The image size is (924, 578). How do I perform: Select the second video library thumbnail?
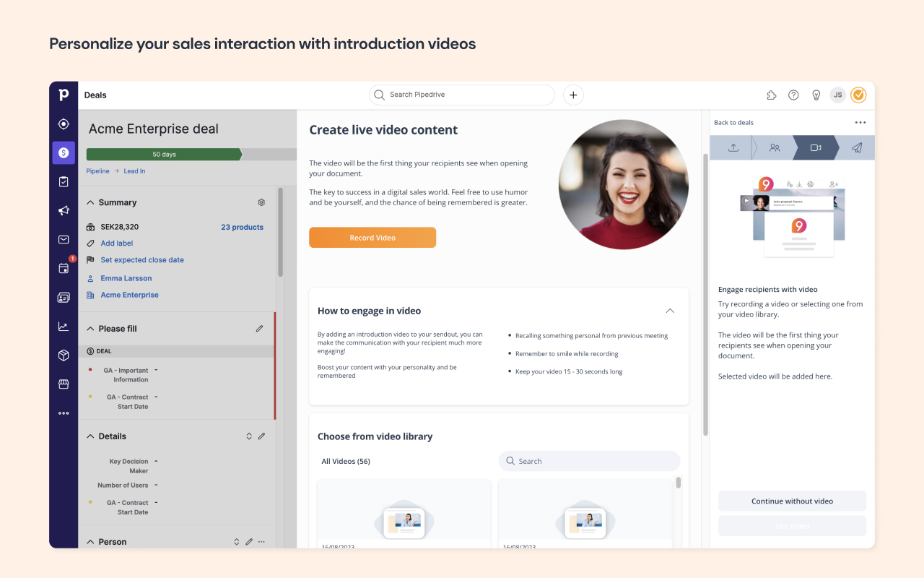pos(585,513)
